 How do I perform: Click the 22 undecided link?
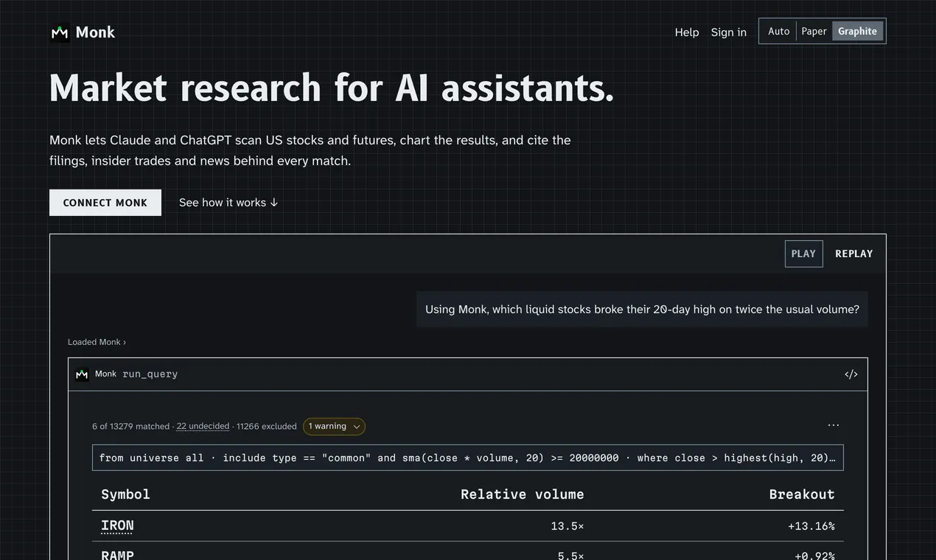coord(203,427)
